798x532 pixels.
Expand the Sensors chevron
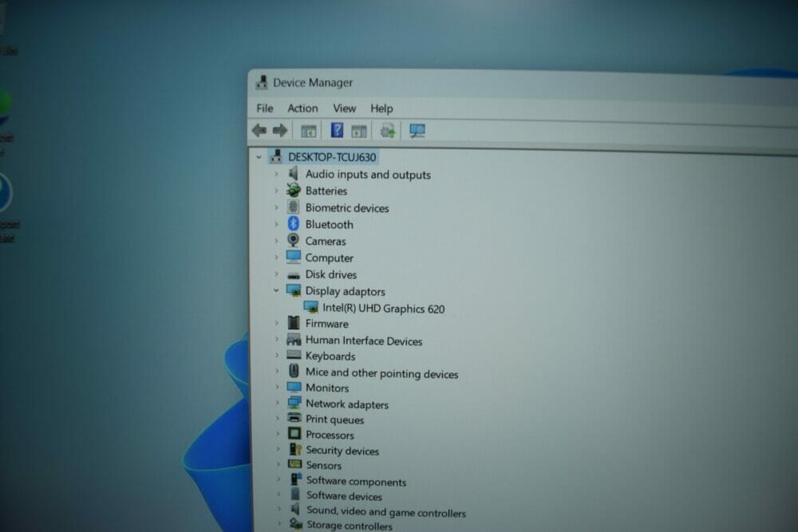279,464
